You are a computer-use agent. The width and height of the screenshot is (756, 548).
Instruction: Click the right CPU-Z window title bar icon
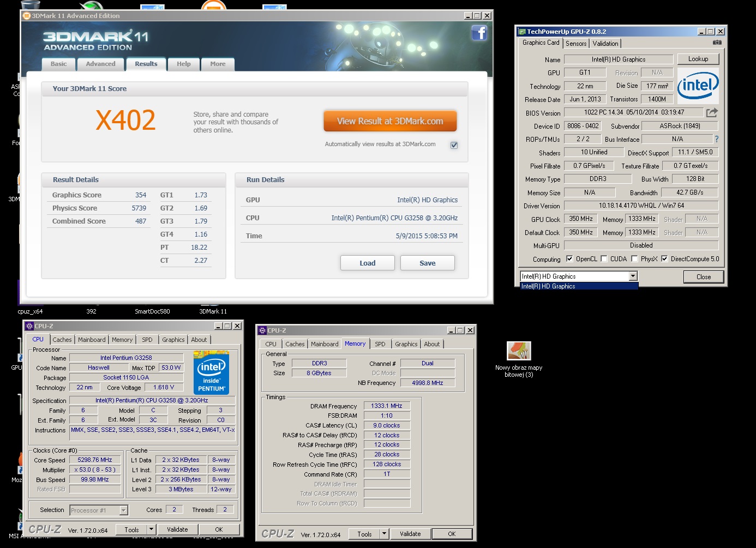[262, 330]
